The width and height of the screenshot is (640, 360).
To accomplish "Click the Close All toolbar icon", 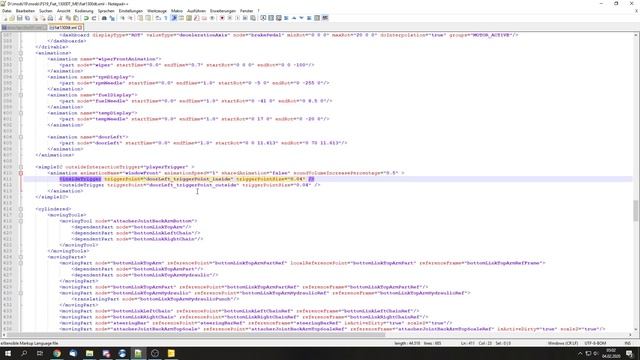I will click(x=42, y=18).
